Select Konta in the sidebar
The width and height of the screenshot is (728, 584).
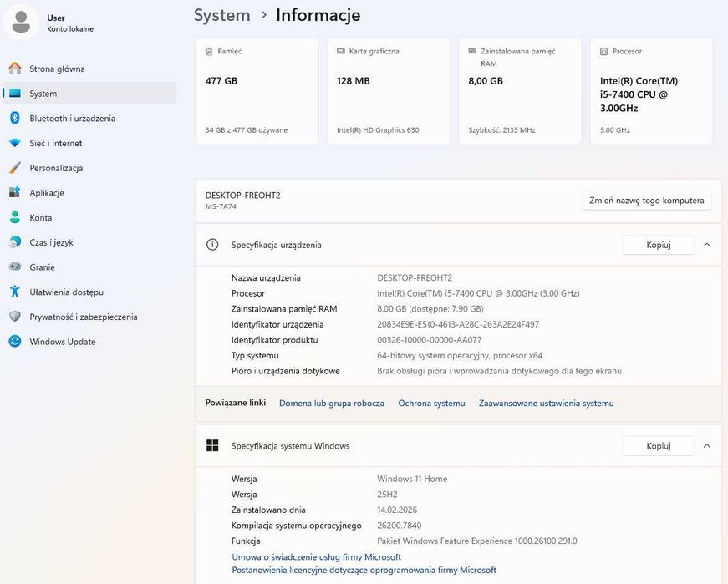coord(40,217)
